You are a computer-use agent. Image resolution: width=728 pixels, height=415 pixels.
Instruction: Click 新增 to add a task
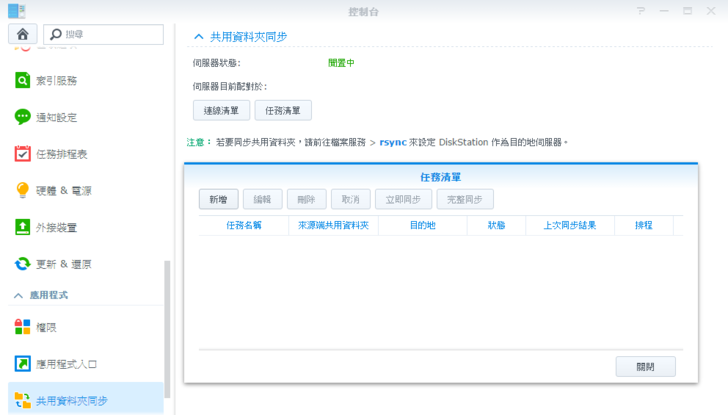(217, 199)
